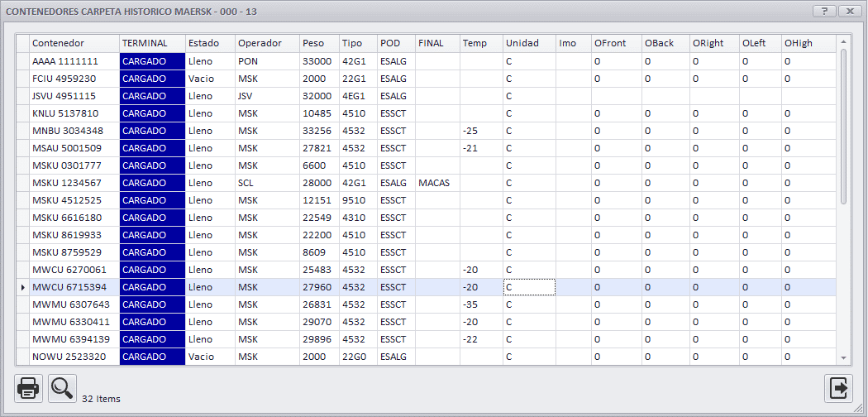Click the 33256 weight cell
Screen dimensions: 868x417
click(319, 132)
